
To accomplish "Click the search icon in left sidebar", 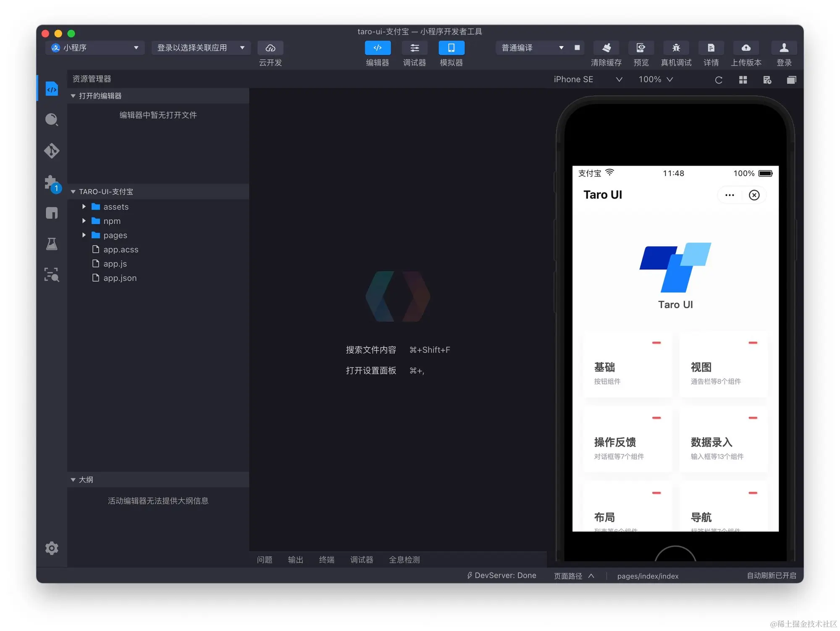I will [x=52, y=120].
